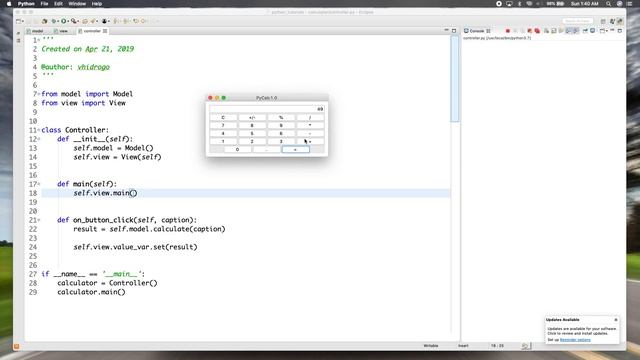Screen dimensions: 640x360
Task: Collapse __init__ method fold at line 12
Action: 39,139
